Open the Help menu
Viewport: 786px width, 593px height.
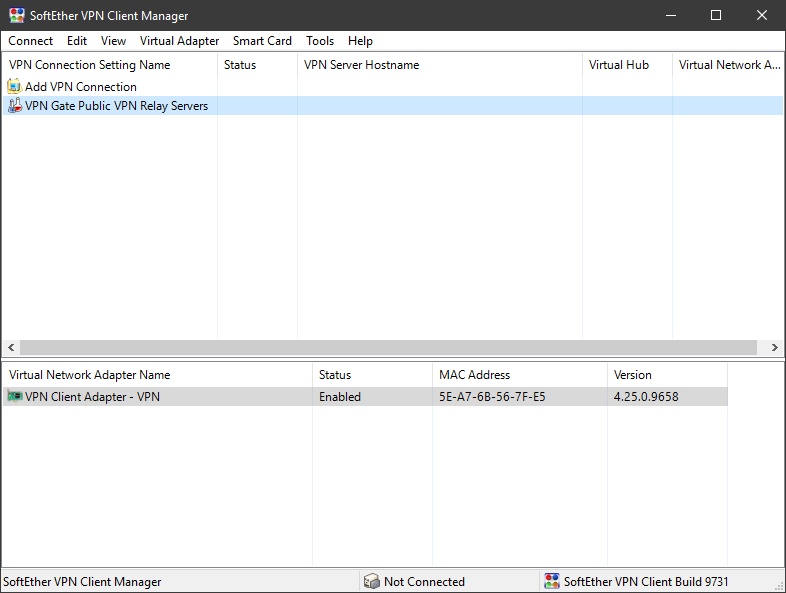pyautogui.click(x=360, y=41)
